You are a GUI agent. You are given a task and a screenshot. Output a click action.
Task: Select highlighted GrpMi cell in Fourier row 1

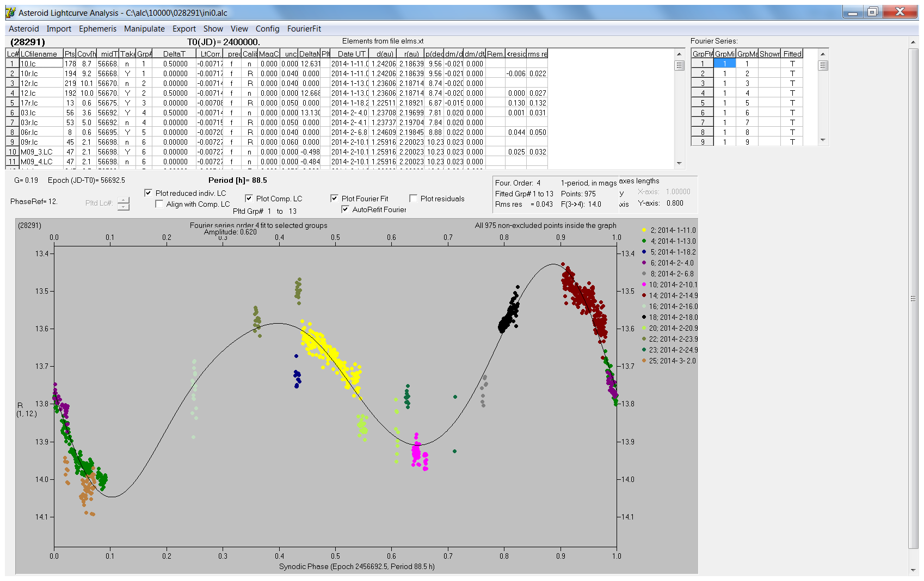point(725,64)
